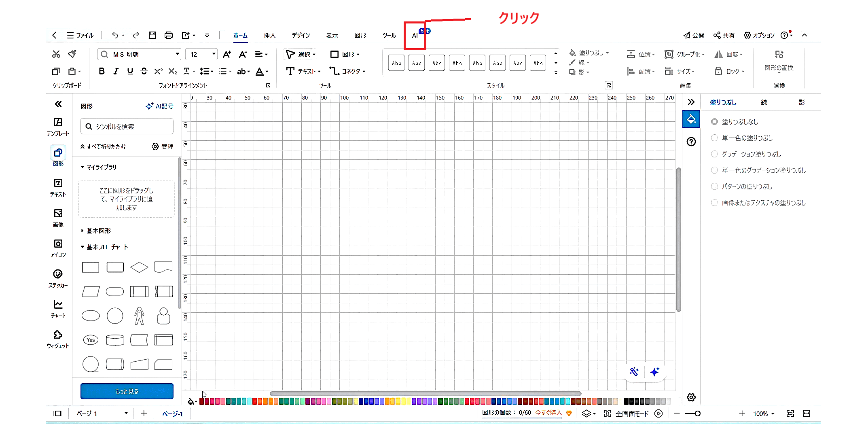Click the Cut scissors icon
Viewport: 868px width, 424px height.
[56, 54]
